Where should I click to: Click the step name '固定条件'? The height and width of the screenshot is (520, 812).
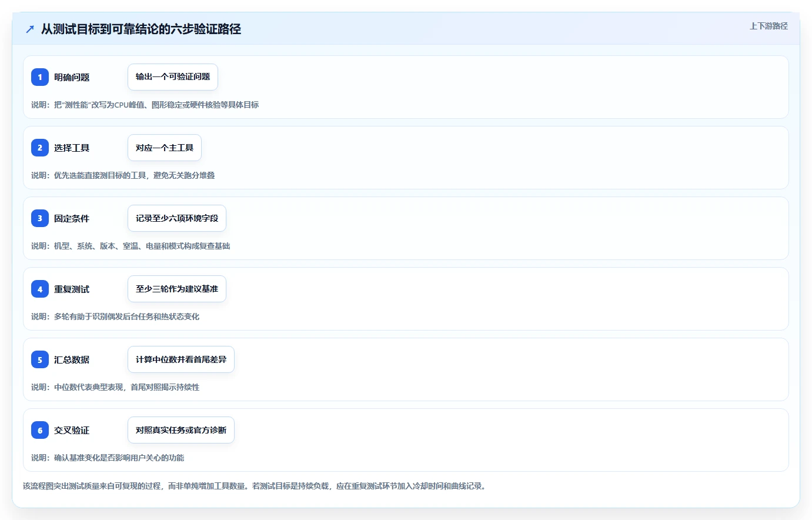(72, 218)
